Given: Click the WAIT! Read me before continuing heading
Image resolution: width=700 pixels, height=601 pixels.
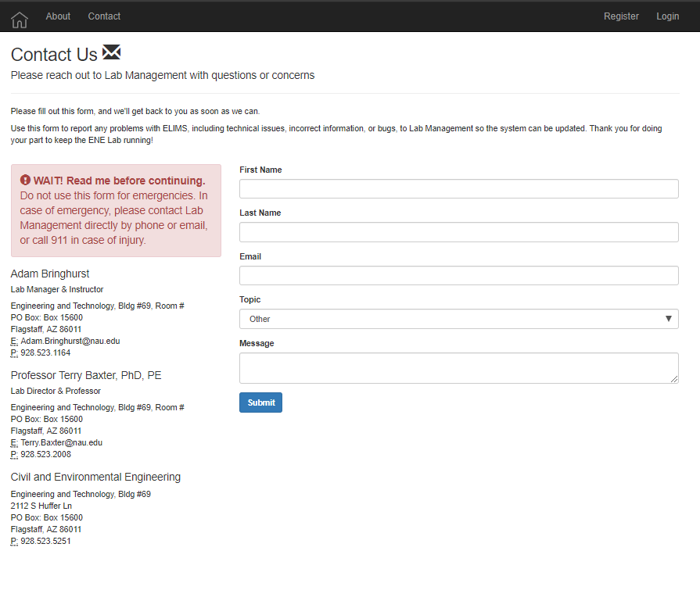Looking at the screenshot, I should click(x=119, y=181).
